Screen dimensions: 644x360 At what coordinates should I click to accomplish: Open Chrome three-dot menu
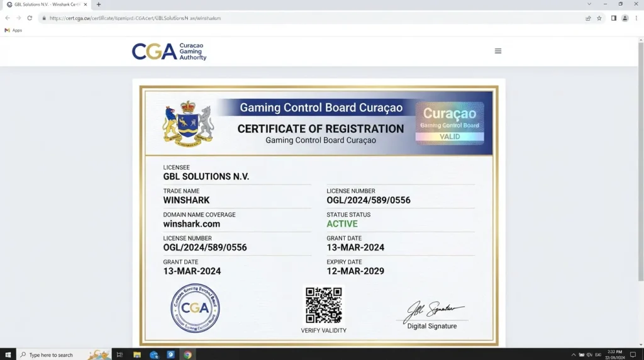[x=636, y=18]
